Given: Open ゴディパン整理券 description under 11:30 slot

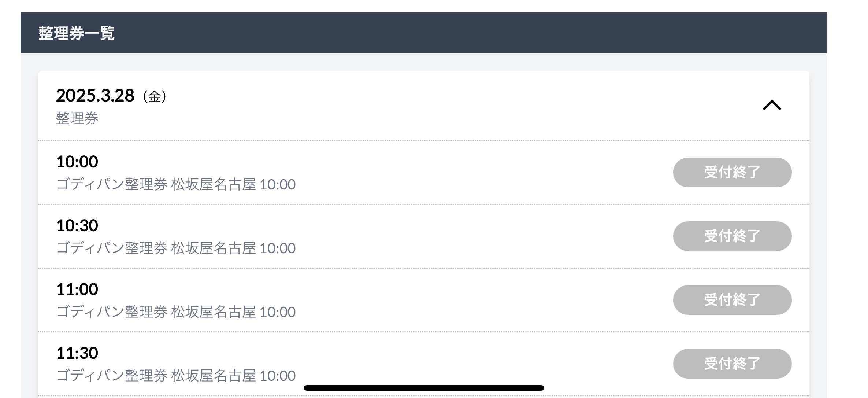Looking at the screenshot, I should click(176, 376).
